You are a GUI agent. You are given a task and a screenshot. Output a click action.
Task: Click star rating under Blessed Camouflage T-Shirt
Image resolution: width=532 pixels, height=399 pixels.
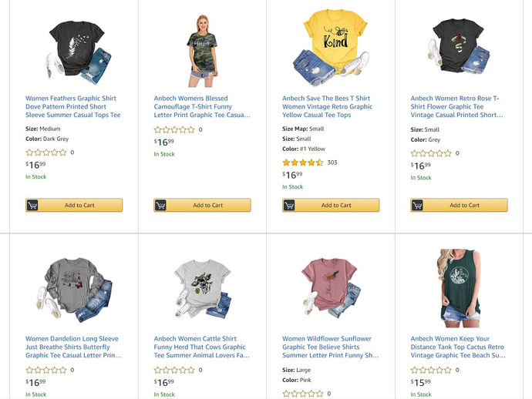[x=174, y=130]
